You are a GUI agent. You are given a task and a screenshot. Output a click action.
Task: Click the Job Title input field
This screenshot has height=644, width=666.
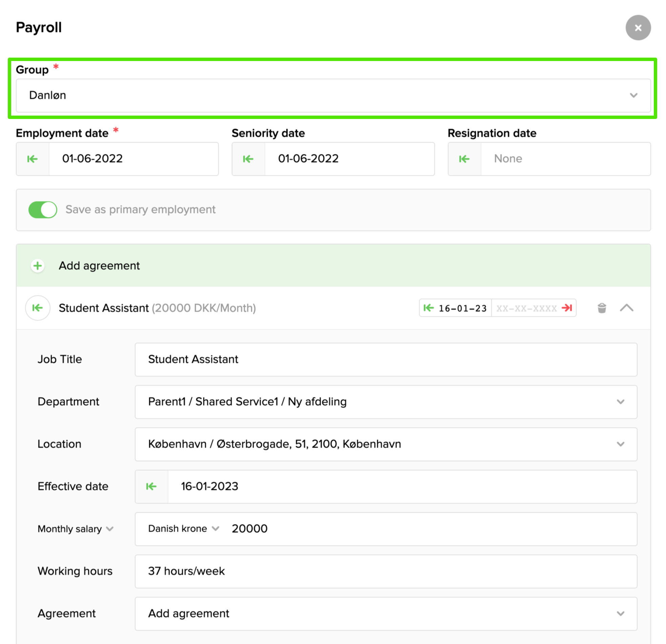(386, 359)
